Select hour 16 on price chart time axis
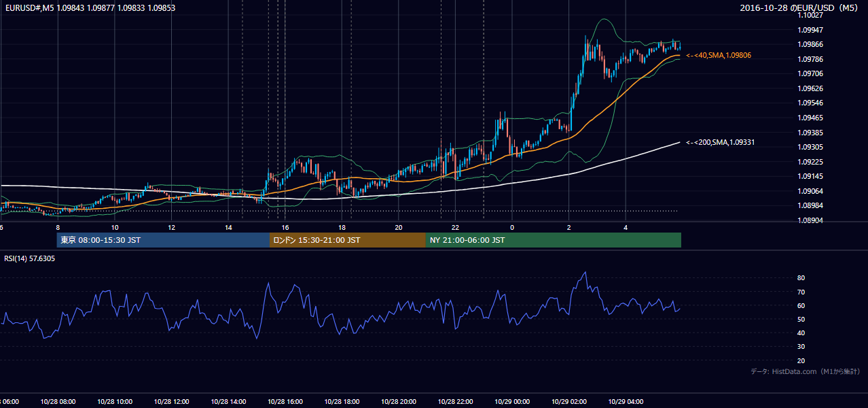Image resolution: width=868 pixels, height=408 pixels. pos(285,228)
